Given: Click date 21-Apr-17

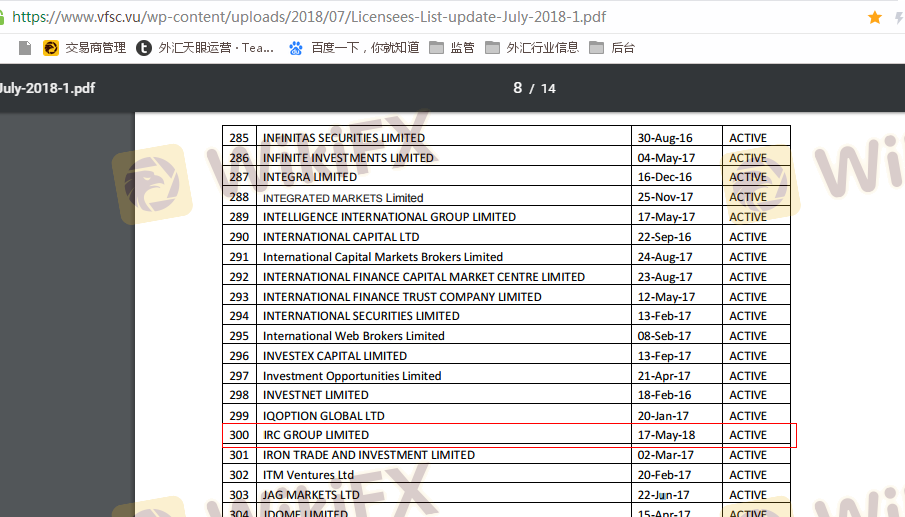Looking at the screenshot, I should (x=664, y=376).
